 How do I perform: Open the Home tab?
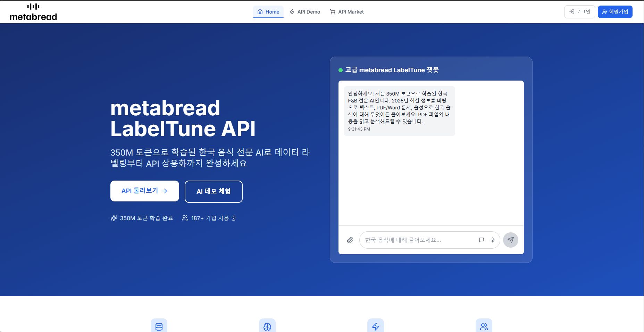point(268,12)
